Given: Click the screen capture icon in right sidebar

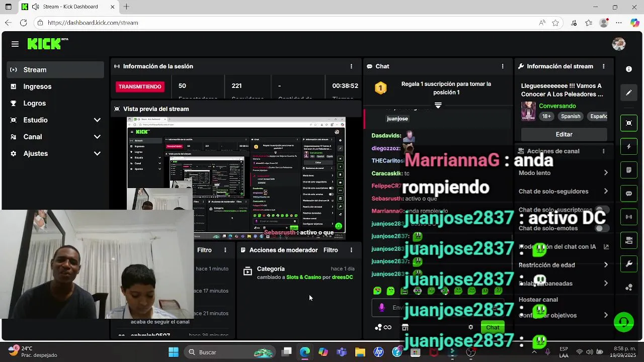Looking at the screenshot, I should [629, 123].
